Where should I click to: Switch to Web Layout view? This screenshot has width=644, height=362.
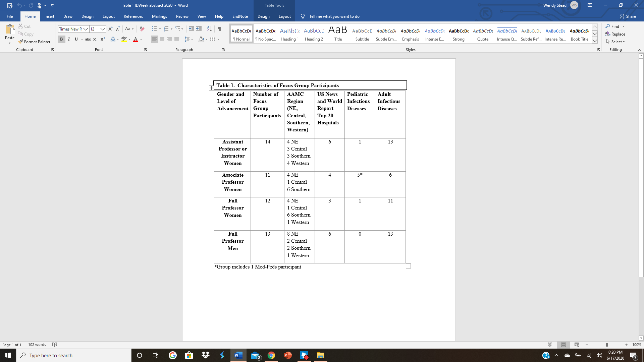pyautogui.click(x=577, y=345)
